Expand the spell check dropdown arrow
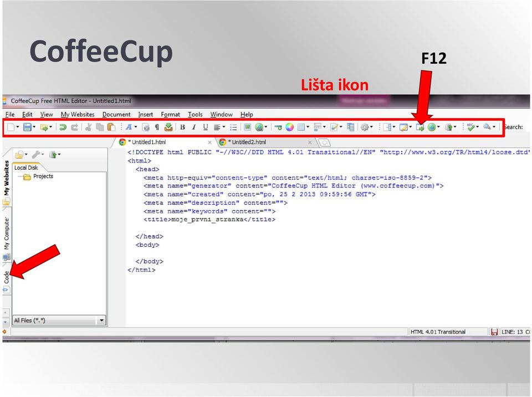The height and width of the screenshot is (397, 532). [477, 128]
